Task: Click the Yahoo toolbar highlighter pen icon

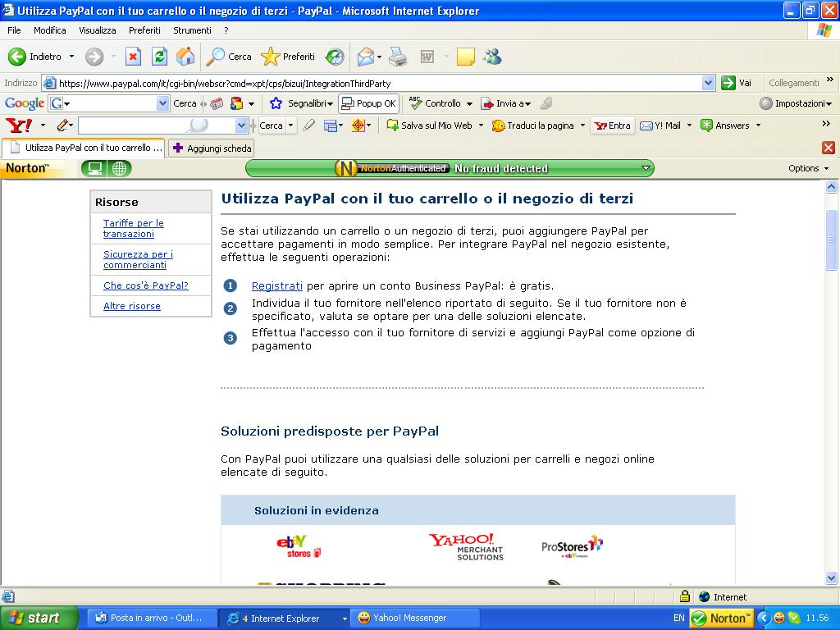Action: click(309, 126)
